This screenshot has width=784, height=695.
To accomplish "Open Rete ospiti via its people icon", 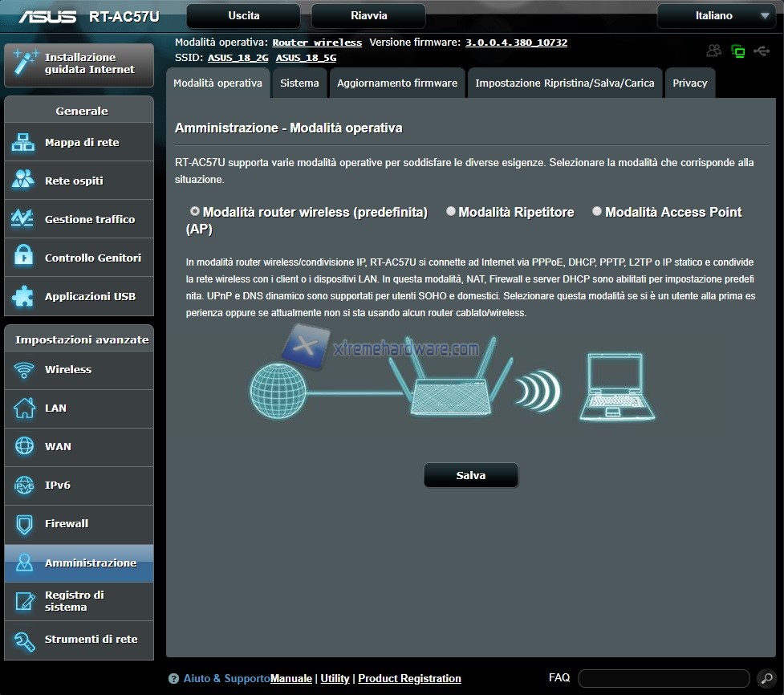I will pos(23,181).
